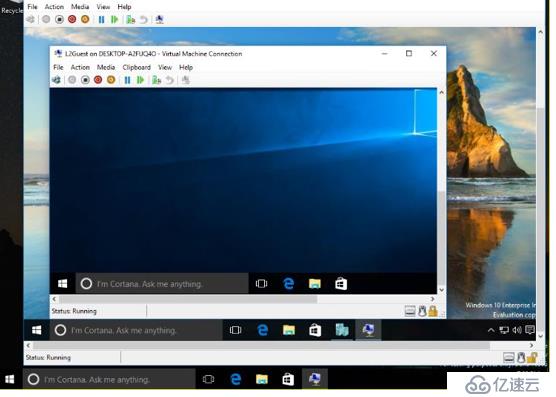Image resolution: width=556 pixels, height=397 pixels.
Task: Click L2Guest window horizontal scrollbar left arrow
Action: coord(54,299)
